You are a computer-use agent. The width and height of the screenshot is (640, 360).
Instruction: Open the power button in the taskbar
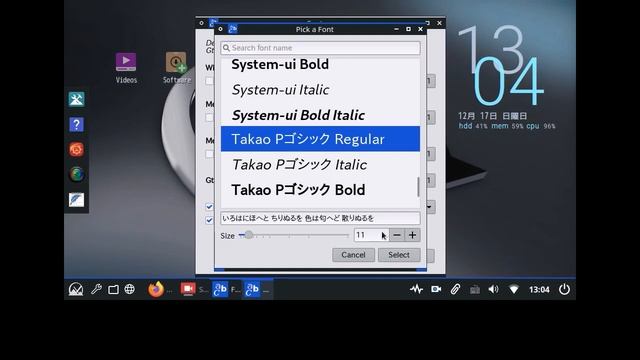(564, 289)
